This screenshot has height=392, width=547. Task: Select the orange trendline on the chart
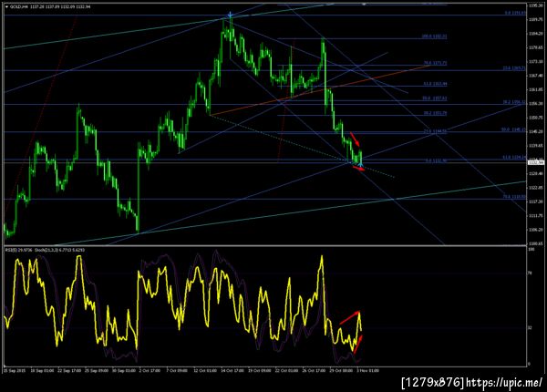319,90
